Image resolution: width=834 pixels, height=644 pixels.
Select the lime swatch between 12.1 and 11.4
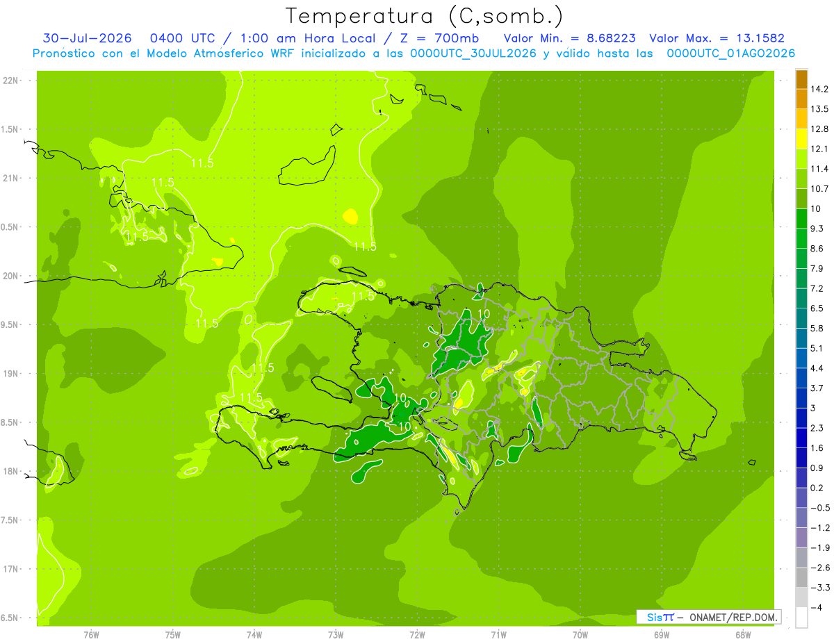coord(801,159)
